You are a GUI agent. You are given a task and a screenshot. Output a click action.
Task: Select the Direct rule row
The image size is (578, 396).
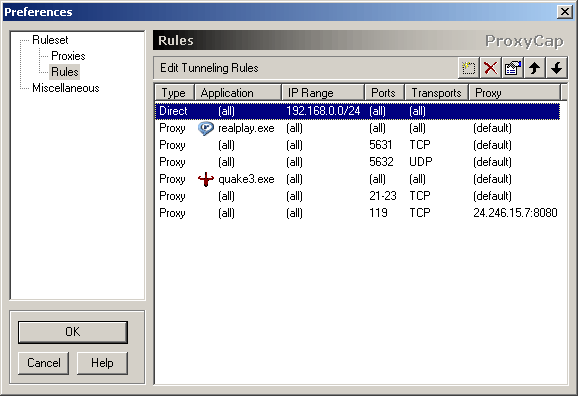(x=357, y=111)
